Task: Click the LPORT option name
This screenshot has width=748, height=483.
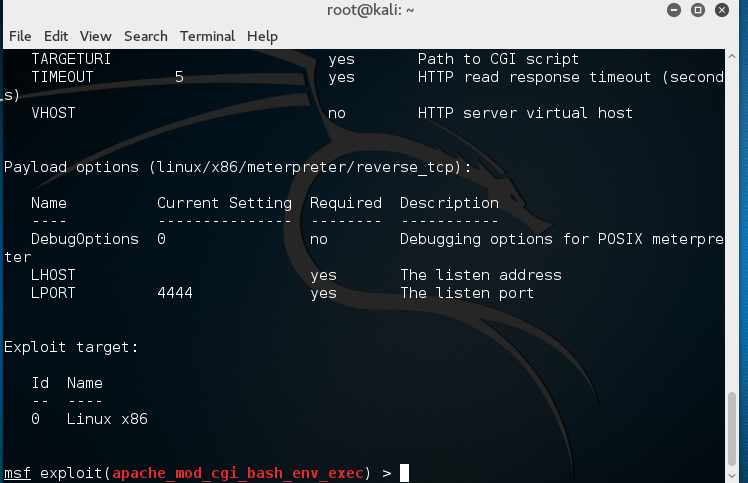Action: [x=53, y=293]
